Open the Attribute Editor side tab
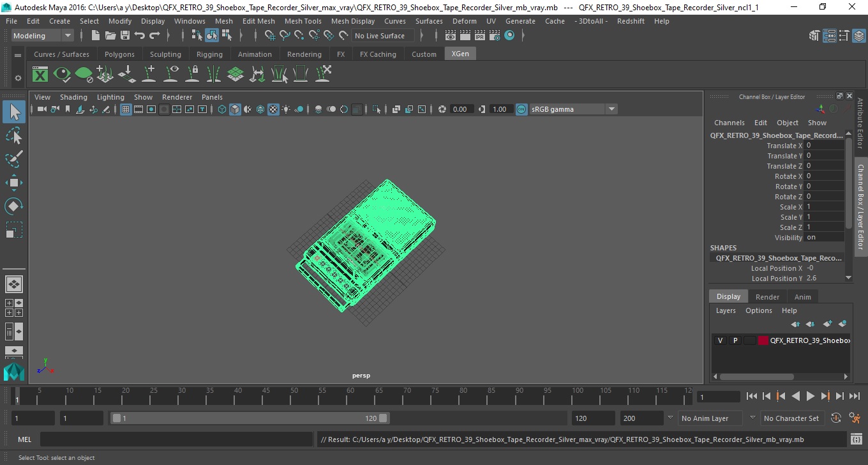Image resolution: width=868 pixels, height=465 pixels. (860, 123)
